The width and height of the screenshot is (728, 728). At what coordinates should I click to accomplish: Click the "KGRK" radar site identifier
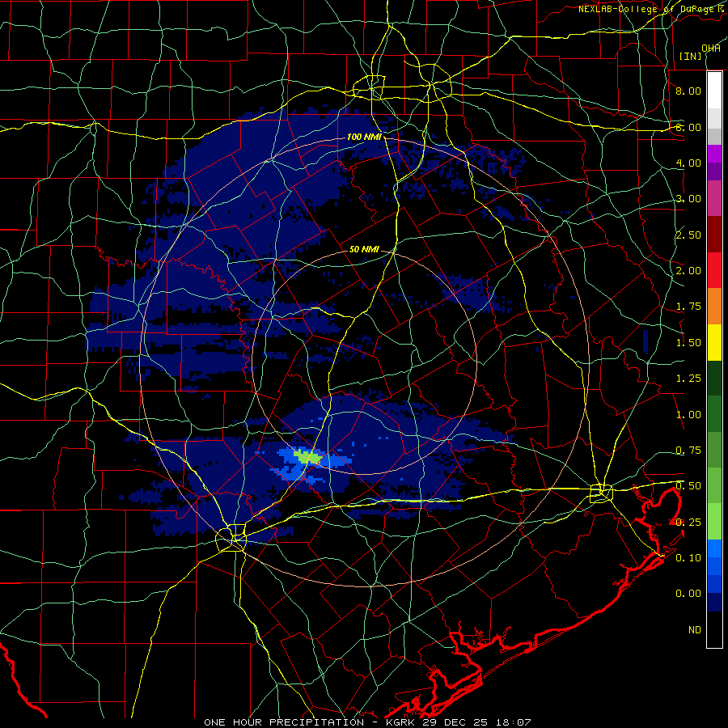coord(402,722)
